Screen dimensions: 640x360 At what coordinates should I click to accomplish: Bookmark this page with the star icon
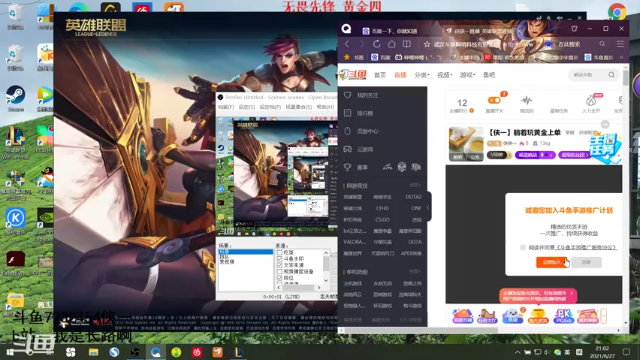point(427,44)
